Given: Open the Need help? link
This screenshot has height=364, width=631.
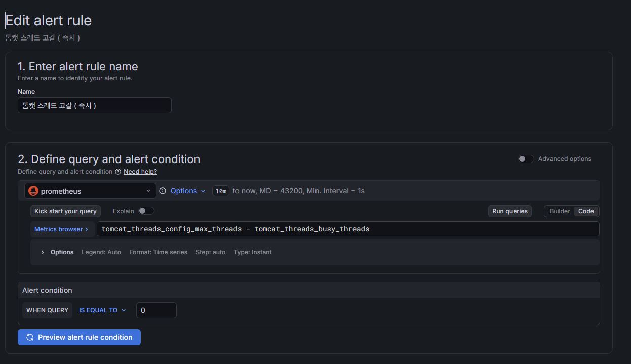Looking at the screenshot, I should pyautogui.click(x=140, y=172).
